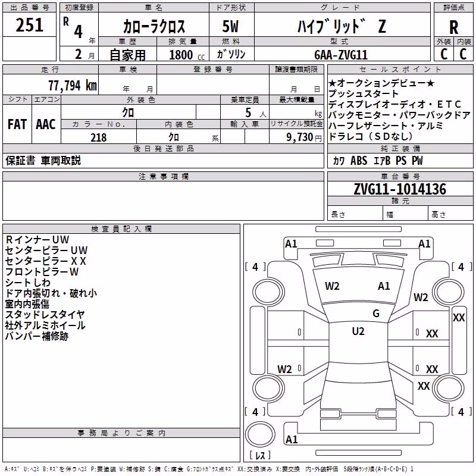Click the A1 mark on the rear bumper
The width and height of the screenshot is (476, 476).
pyautogui.click(x=292, y=439)
